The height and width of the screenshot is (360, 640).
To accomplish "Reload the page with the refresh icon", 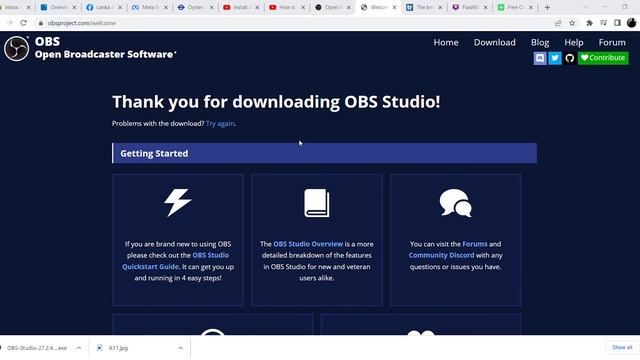I will tap(24, 23).
